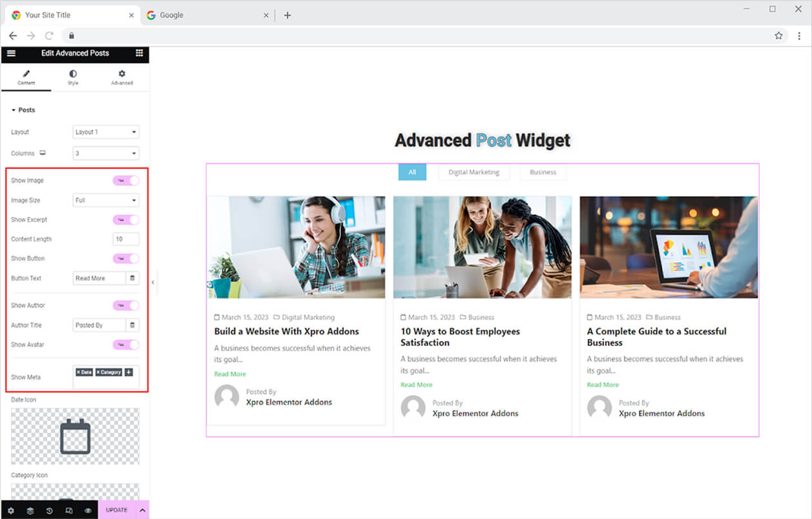
Task: Select the Digital Marketing filter
Action: pos(474,172)
